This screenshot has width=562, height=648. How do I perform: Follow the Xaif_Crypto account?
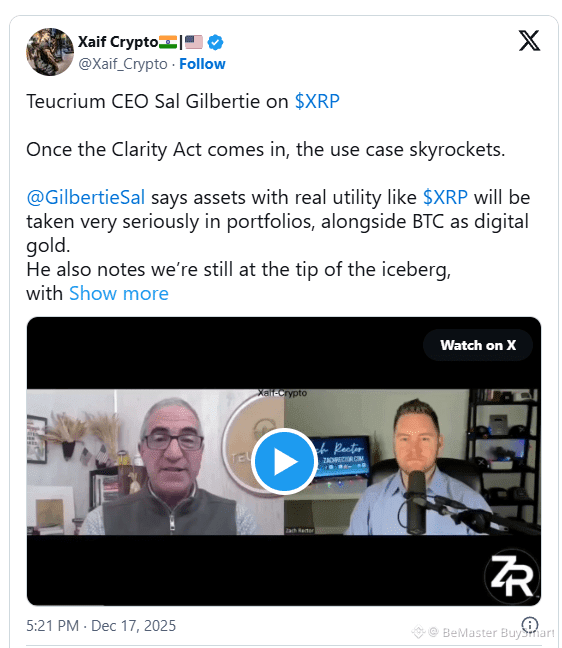pyautogui.click(x=202, y=64)
